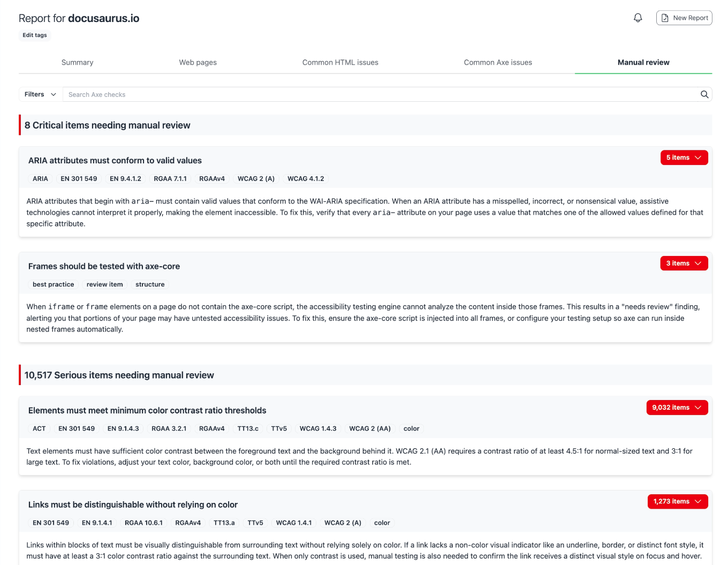728x565 pixels.
Task: Click the RGAA 10.6.1 tag
Action: [143, 523]
